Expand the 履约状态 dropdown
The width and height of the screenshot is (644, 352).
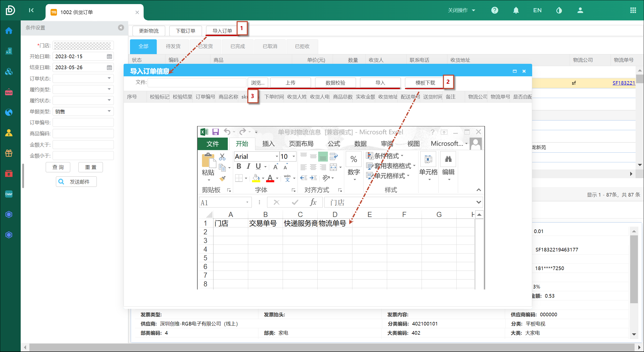[x=109, y=100]
